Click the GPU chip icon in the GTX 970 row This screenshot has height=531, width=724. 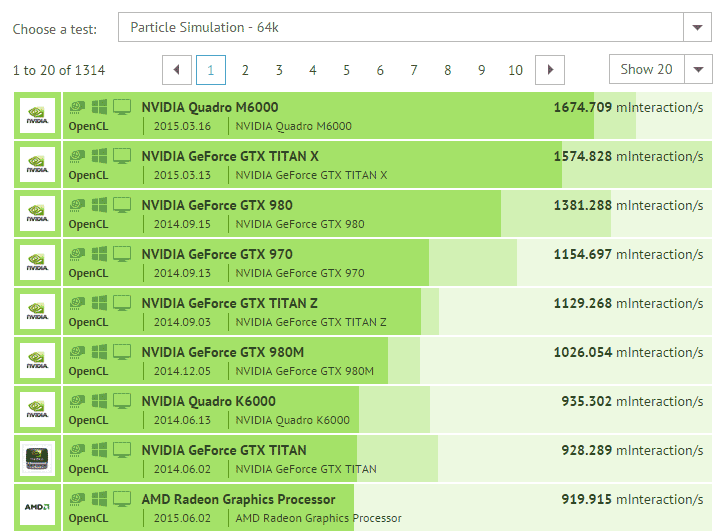click(x=77, y=254)
